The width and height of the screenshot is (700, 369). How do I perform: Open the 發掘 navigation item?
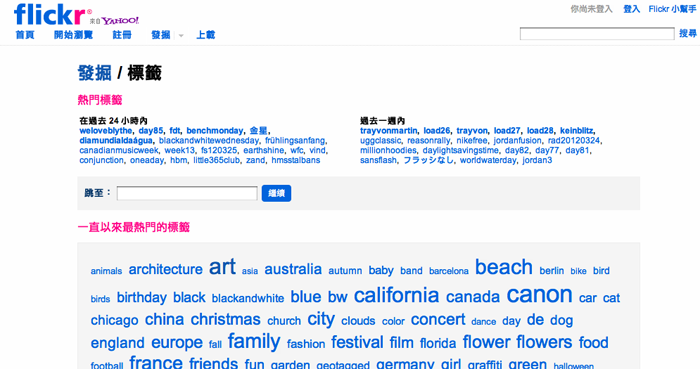[161, 35]
